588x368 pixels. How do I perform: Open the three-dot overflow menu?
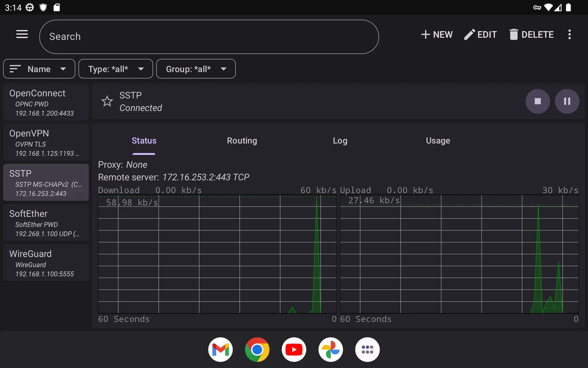tap(569, 34)
